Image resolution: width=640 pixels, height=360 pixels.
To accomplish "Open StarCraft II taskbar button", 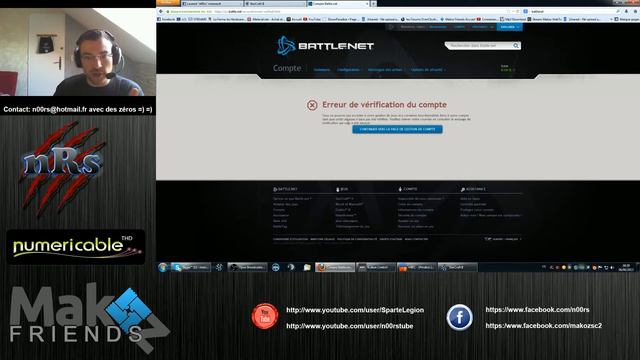I will [x=457, y=267].
